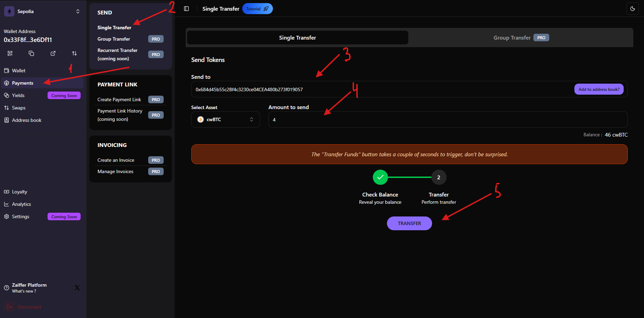Image resolution: width=644 pixels, height=318 pixels.
Task: Click the Disconnect logout icon
Action: point(9,307)
